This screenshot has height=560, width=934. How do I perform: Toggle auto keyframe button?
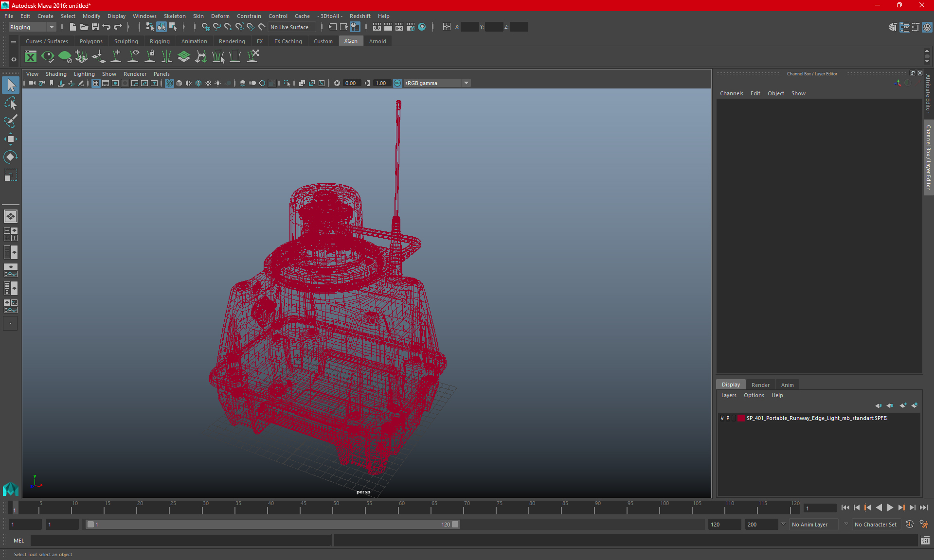point(909,525)
